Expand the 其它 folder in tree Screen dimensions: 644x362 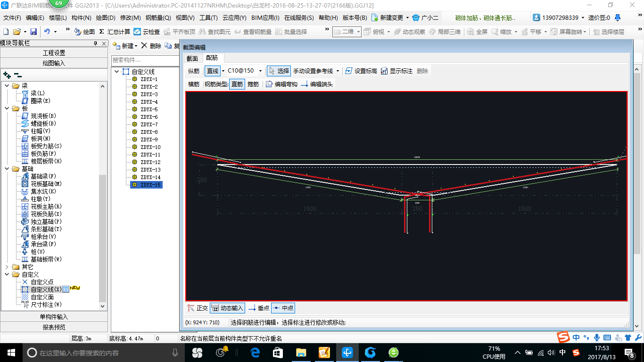(x=7, y=267)
